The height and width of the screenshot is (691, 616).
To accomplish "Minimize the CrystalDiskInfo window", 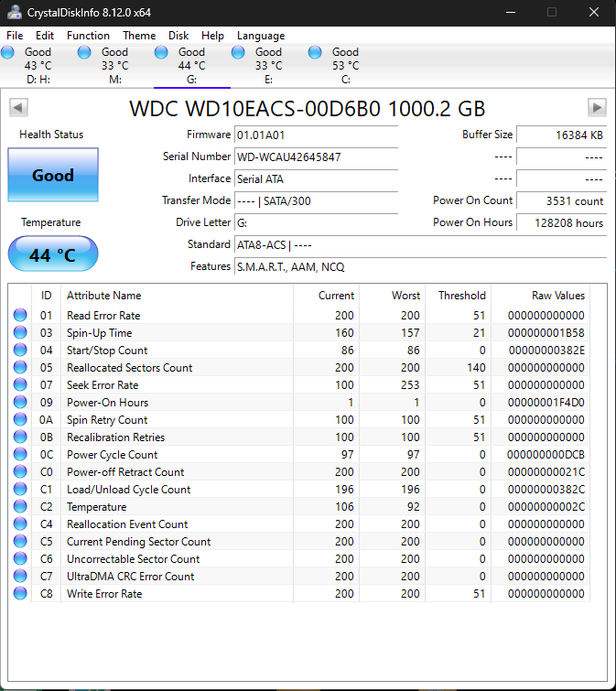I will (511, 12).
